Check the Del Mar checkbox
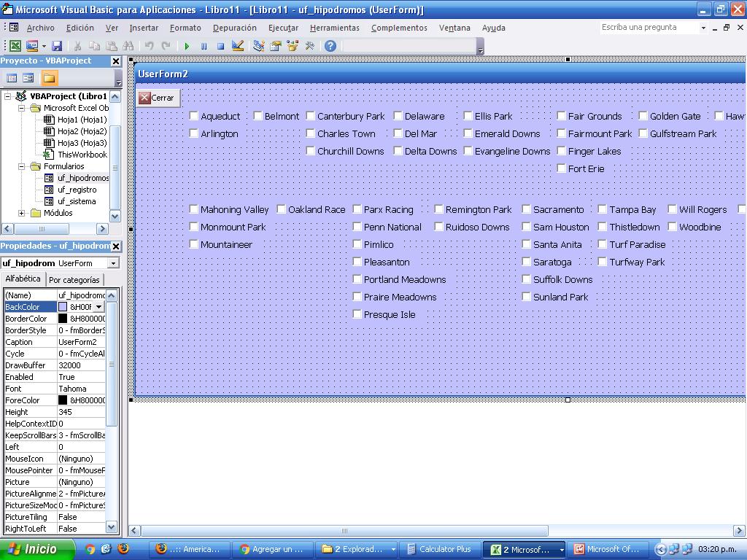Image resolution: width=747 pixels, height=560 pixels. [398, 133]
